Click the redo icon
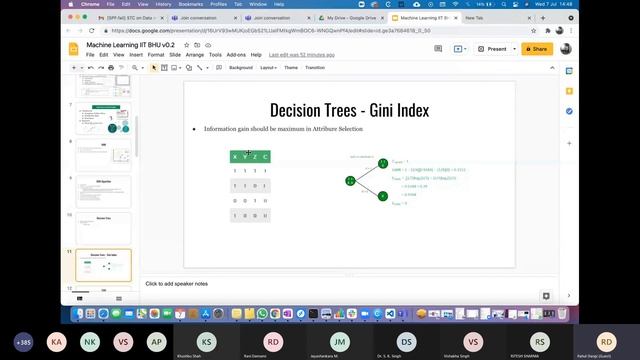640x360 pixels. pyautogui.click(x=101, y=68)
